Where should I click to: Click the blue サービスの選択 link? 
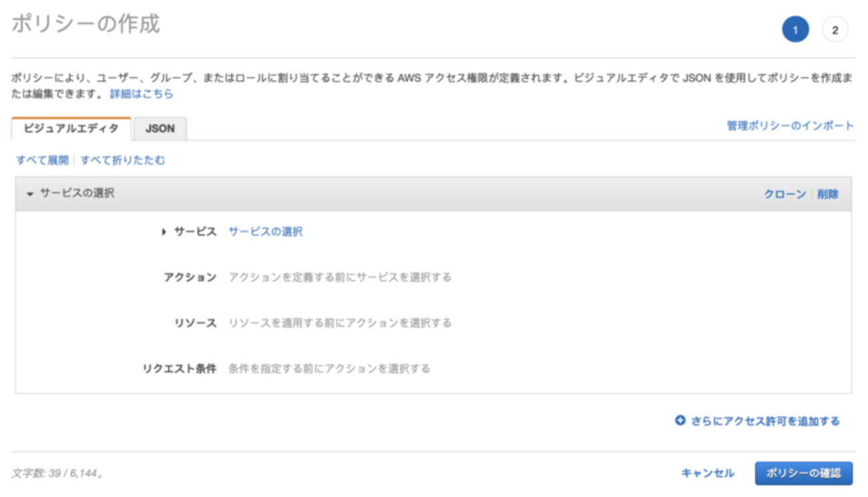pyautogui.click(x=265, y=232)
